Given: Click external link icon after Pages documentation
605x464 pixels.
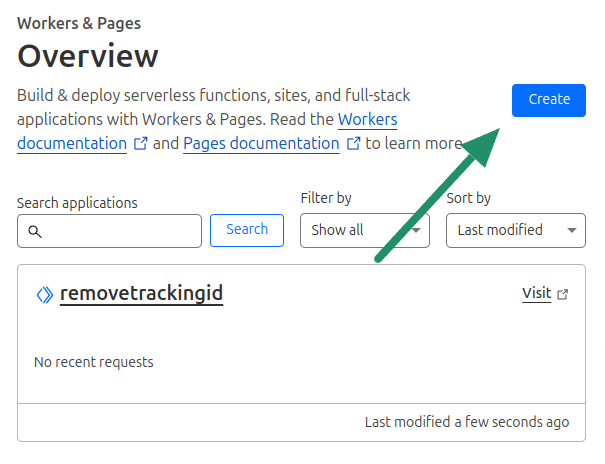Looking at the screenshot, I should 353,143.
